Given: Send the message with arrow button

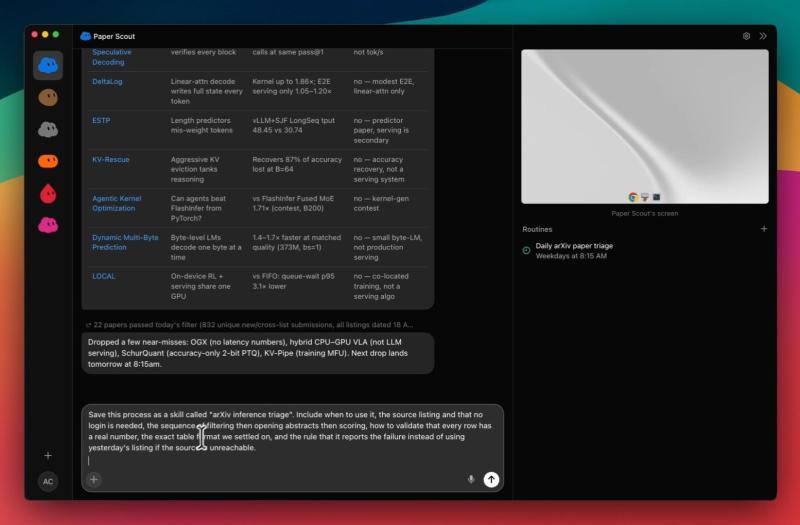Looking at the screenshot, I should pos(491,480).
